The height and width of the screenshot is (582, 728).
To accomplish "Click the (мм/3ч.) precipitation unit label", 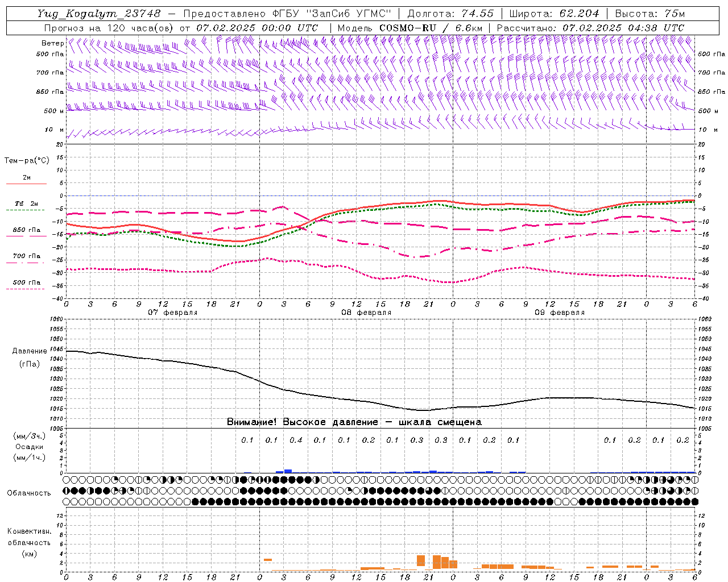I will [x=30, y=436].
